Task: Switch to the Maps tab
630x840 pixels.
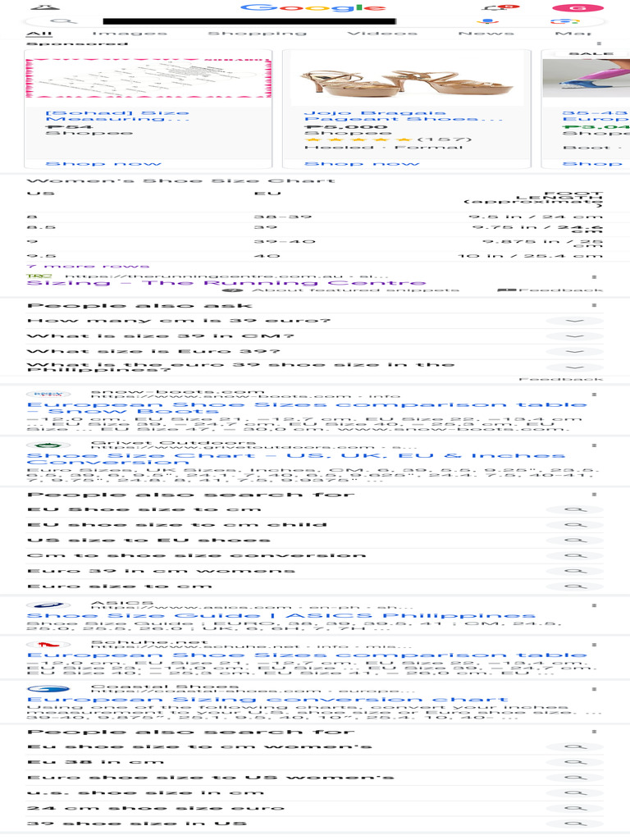Action: coord(573,33)
